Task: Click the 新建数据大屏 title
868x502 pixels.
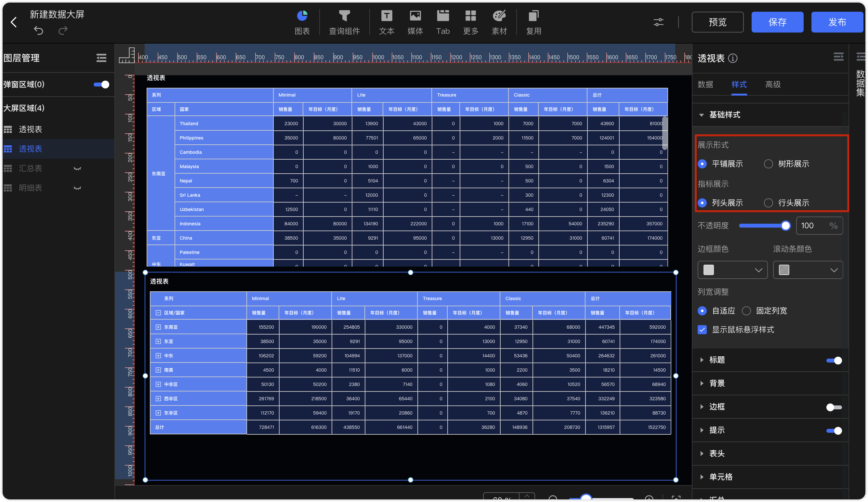Action: click(x=57, y=15)
